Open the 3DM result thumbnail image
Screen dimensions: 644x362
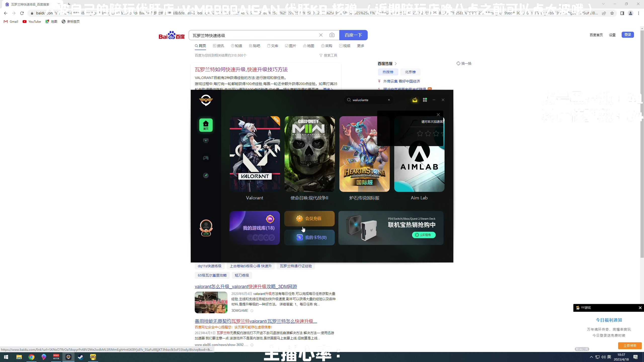pos(211,302)
